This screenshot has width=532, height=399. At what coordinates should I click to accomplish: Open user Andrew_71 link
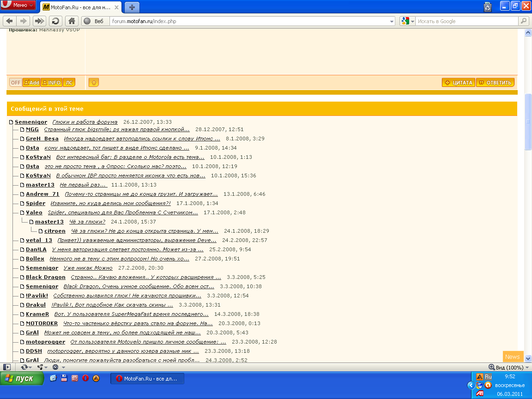click(x=42, y=194)
